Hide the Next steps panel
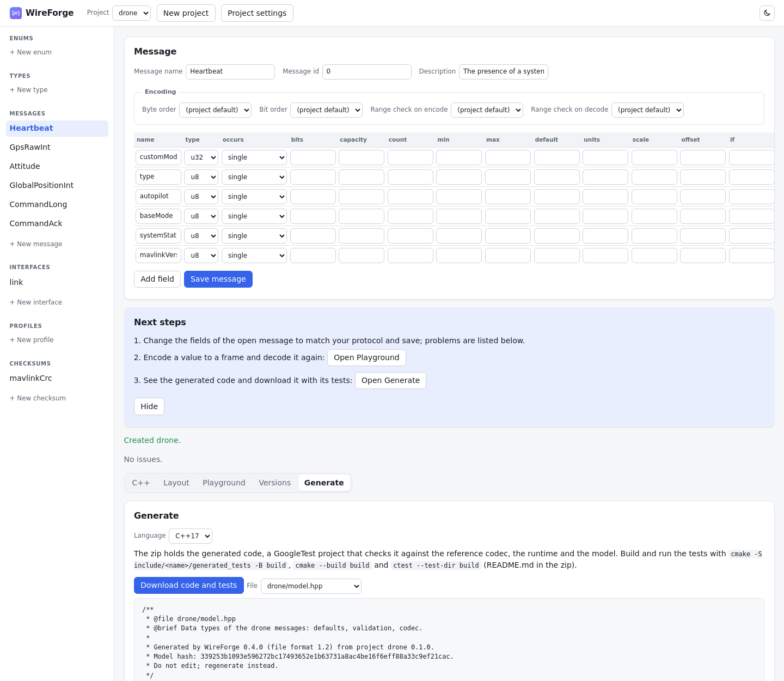 [x=149, y=406]
